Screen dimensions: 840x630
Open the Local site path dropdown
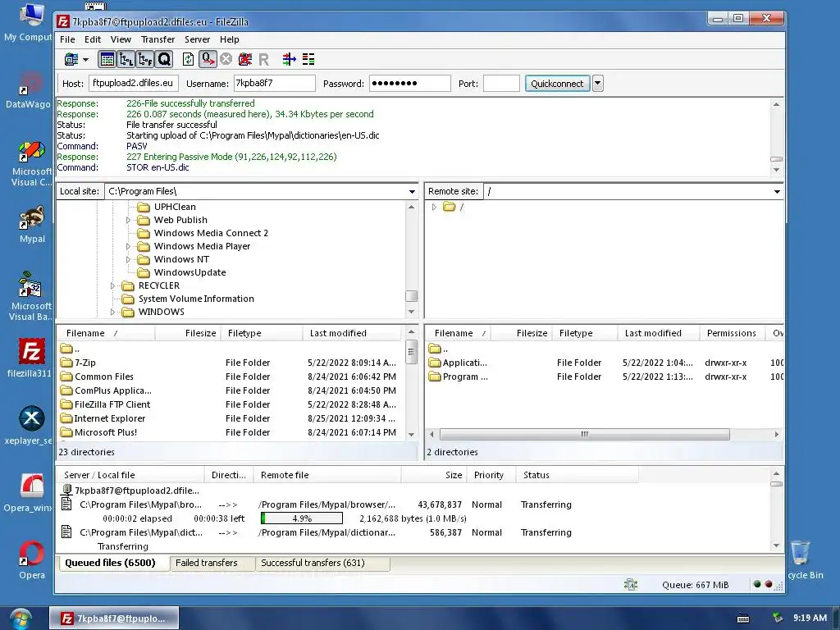point(412,191)
